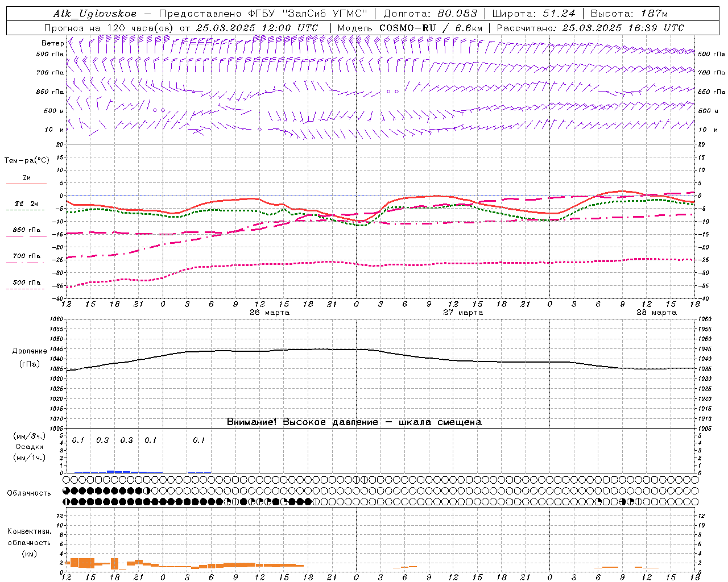728x582 pixels.
Task: Select the 'Прогноз на 120 часа(ов)' forecast text
Action: [x=109, y=28]
